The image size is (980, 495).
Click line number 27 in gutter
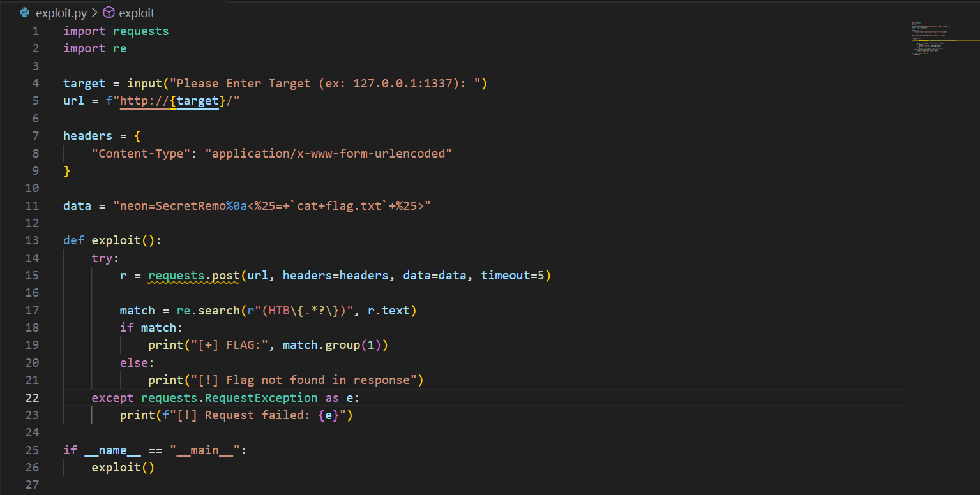click(x=32, y=485)
